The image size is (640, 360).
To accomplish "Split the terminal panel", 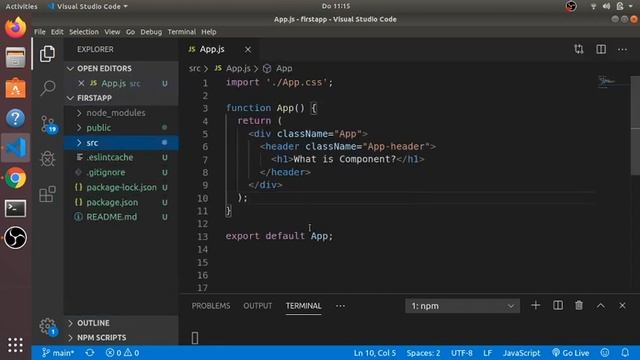I will (558, 305).
